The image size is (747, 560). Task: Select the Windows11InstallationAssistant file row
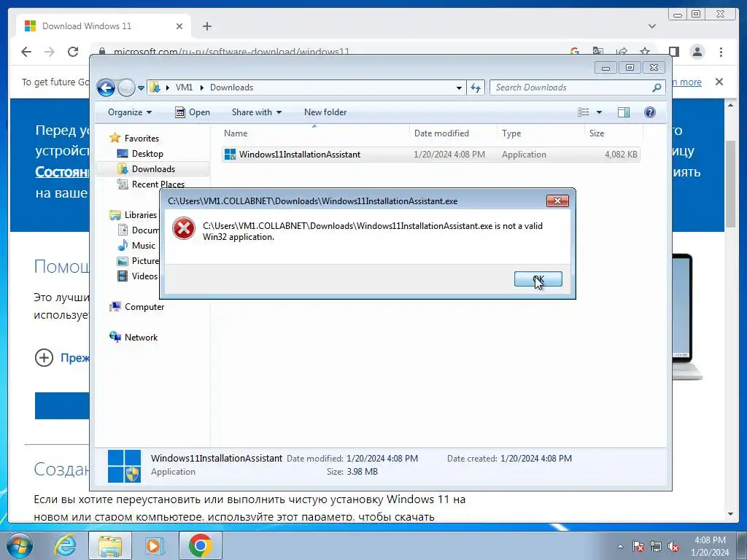430,155
